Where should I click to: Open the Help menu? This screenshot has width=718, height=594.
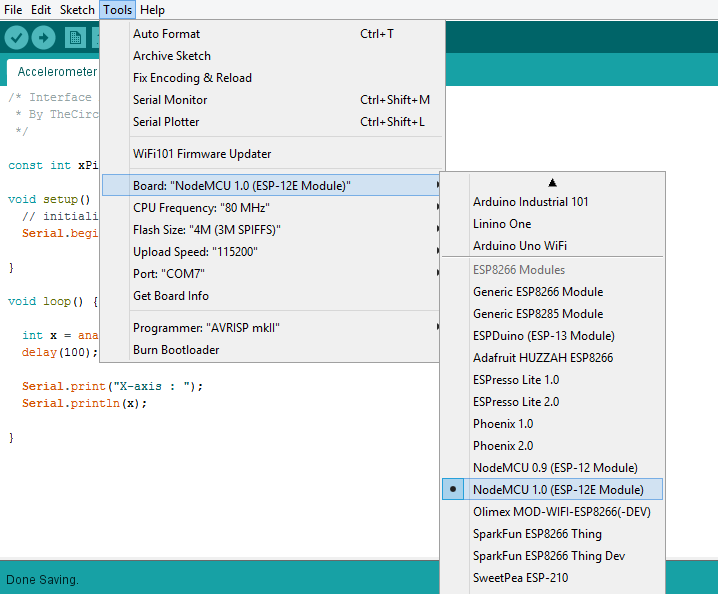pos(152,10)
